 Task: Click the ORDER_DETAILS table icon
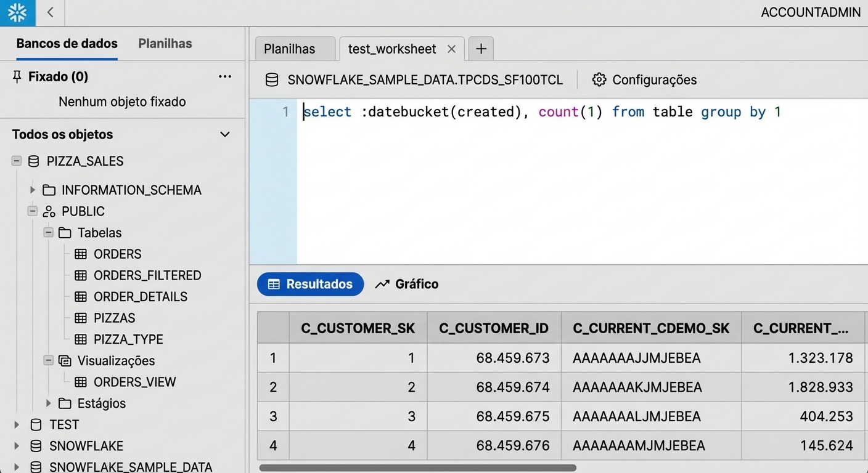(81, 297)
